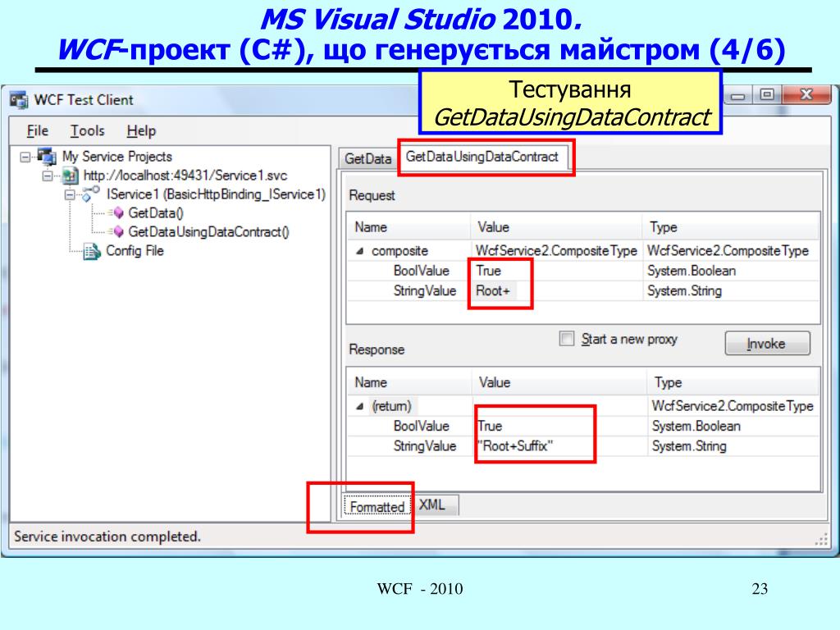Switch to the GetData tab
Screen dimensions: 840x630
(367, 158)
